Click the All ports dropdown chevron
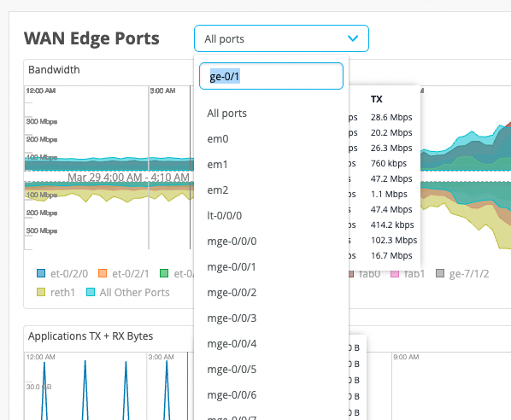The width and height of the screenshot is (511, 420). pos(353,38)
